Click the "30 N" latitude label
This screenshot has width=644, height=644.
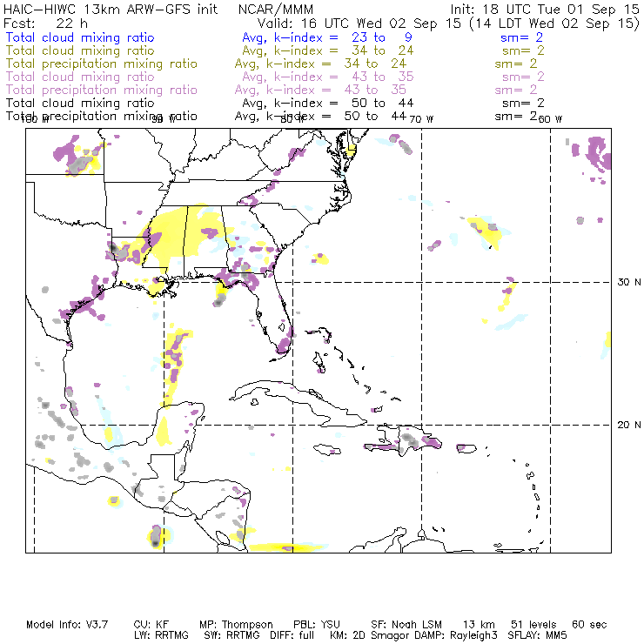(629, 282)
